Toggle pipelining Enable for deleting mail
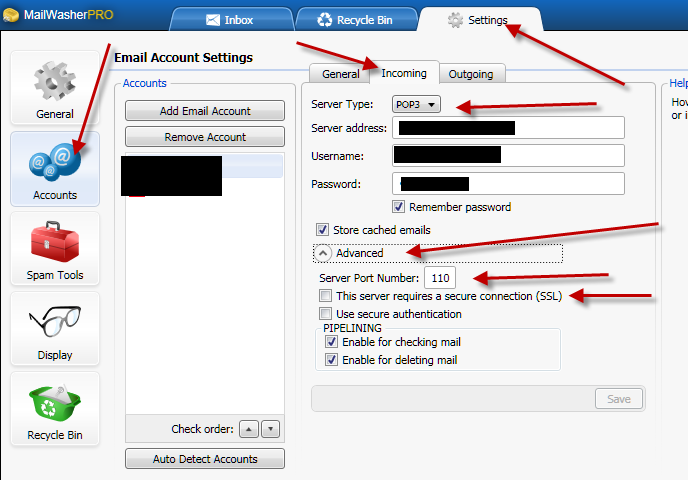This screenshot has width=688, height=480. point(331,360)
